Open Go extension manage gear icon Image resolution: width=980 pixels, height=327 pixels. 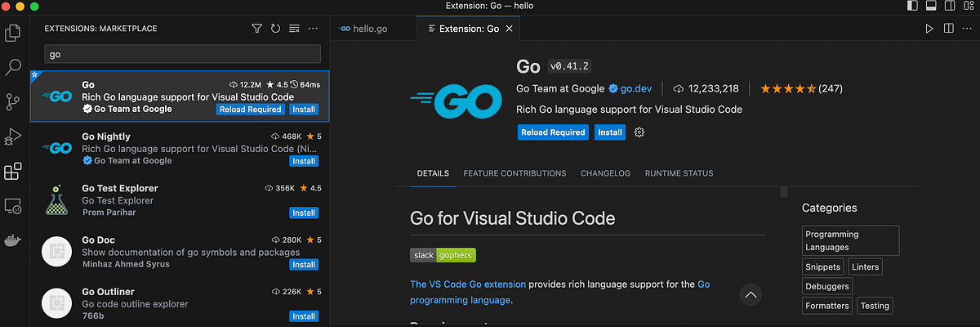(639, 132)
